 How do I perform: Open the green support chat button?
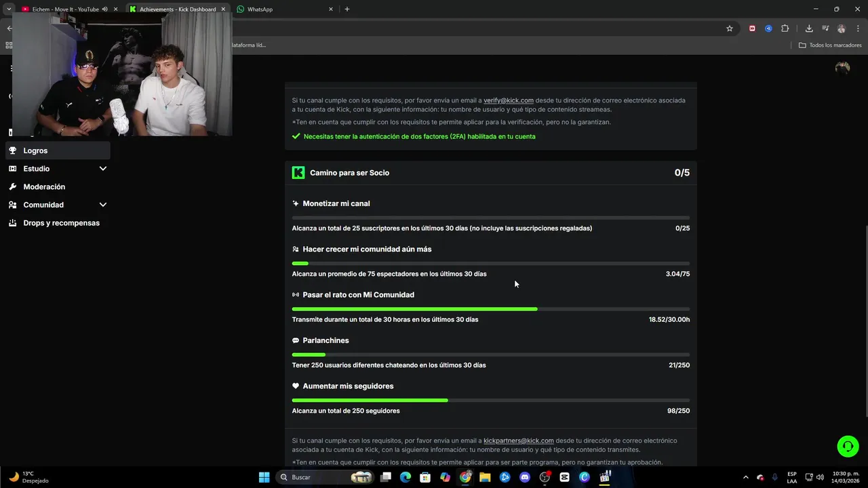click(x=848, y=446)
